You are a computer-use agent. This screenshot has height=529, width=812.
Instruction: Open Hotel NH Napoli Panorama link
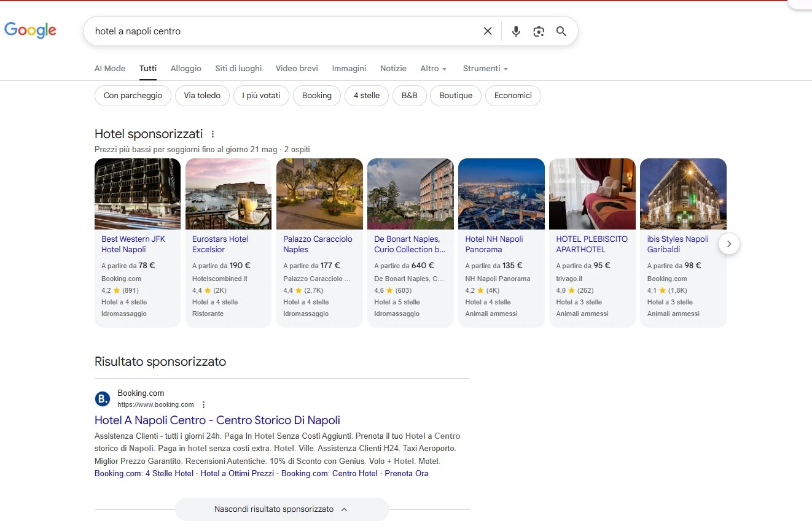coord(494,244)
